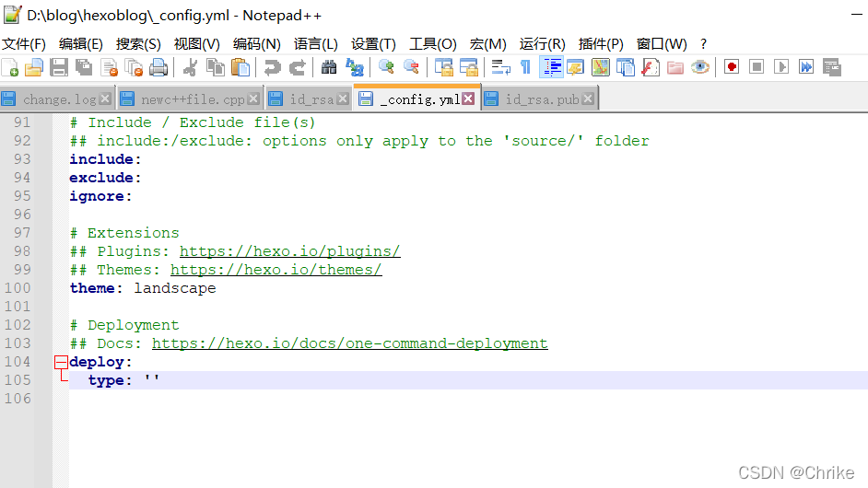The width and height of the screenshot is (868, 488).
Task: Close the id_rsa.pub tab
Action: coord(588,99)
